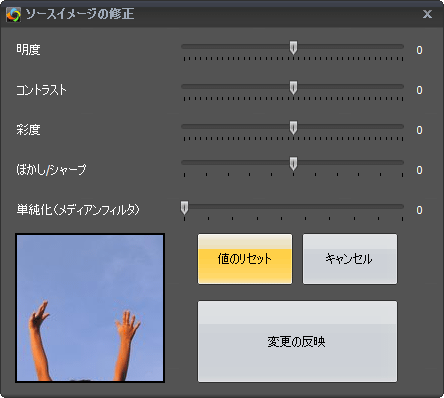Click the 彩度 slider handle

293,128
